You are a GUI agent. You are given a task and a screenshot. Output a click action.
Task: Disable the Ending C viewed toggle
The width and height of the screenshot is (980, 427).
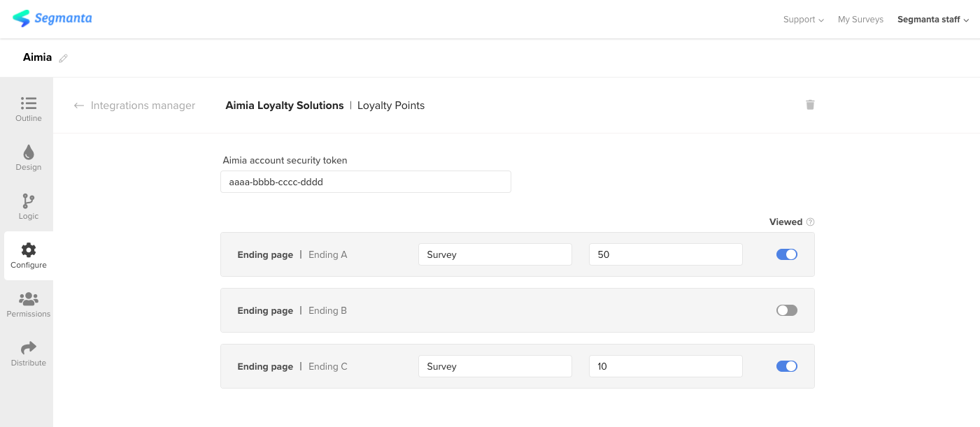[787, 366]
